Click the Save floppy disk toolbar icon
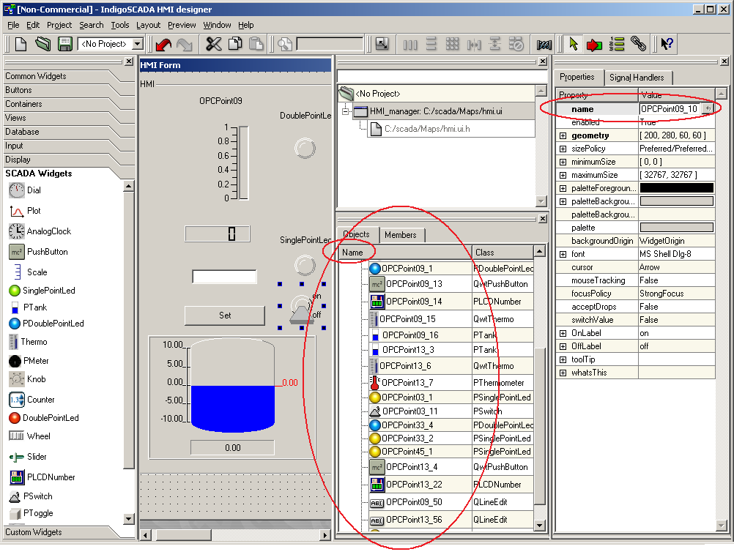 64,45
